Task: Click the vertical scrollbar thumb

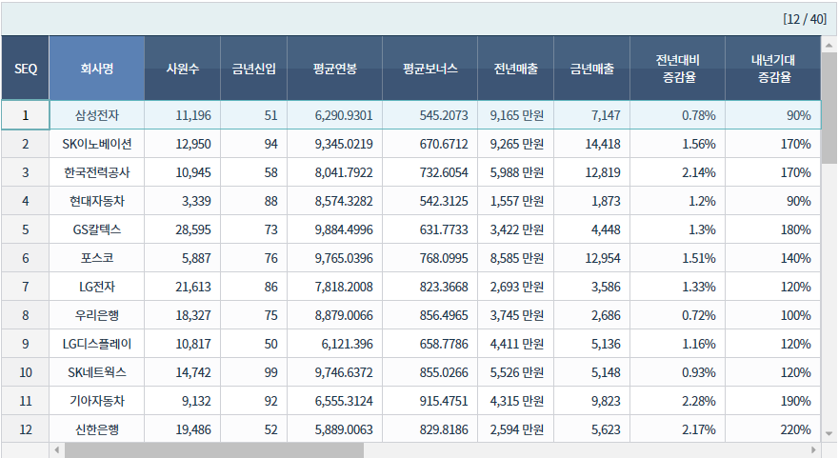Action: click(x=829, y=109)
